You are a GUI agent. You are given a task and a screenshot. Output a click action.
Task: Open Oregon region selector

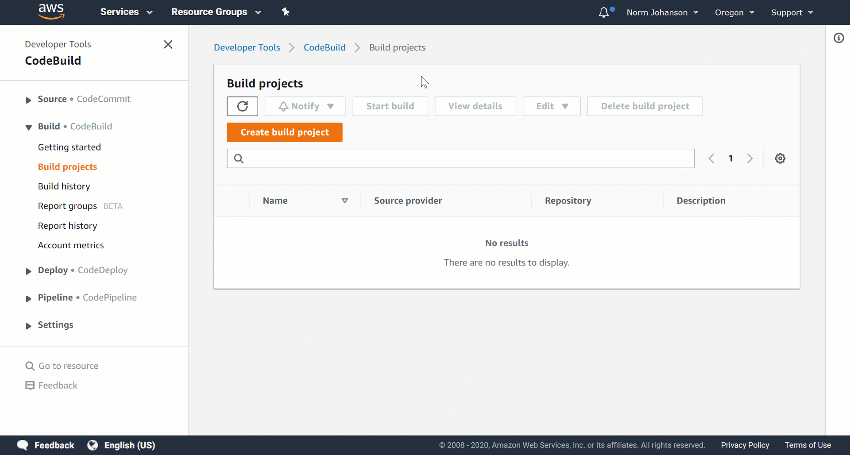[734, 12]
